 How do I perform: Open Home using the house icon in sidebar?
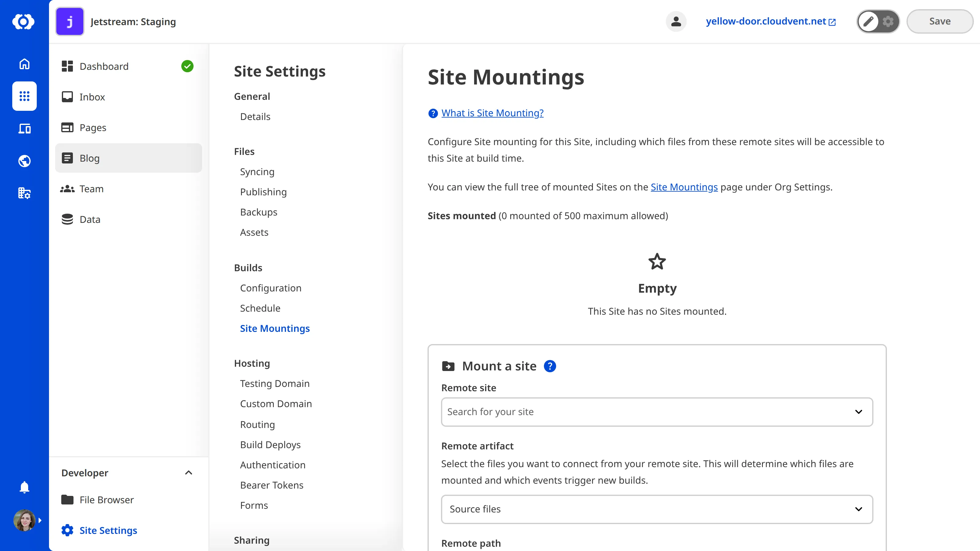coord(24,64)
